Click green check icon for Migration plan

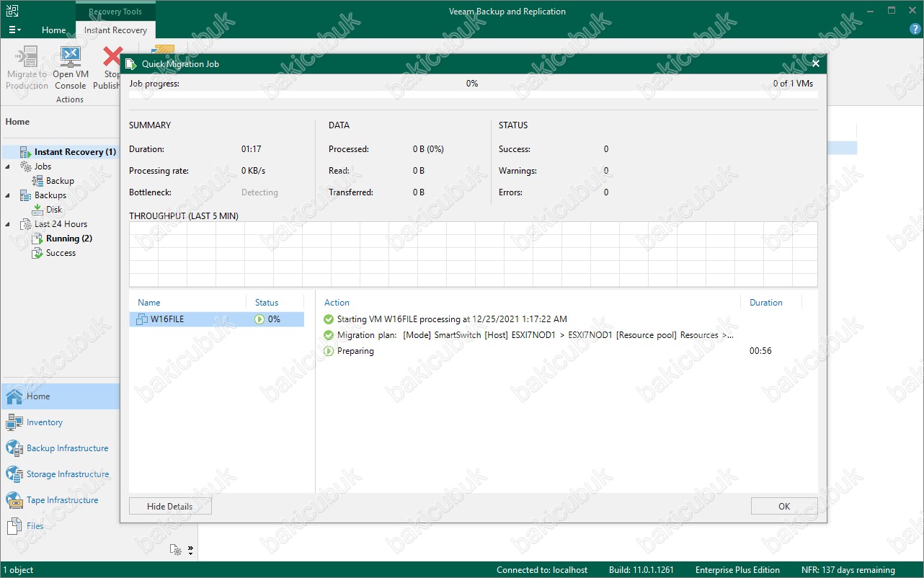click(x=329, y=335)
